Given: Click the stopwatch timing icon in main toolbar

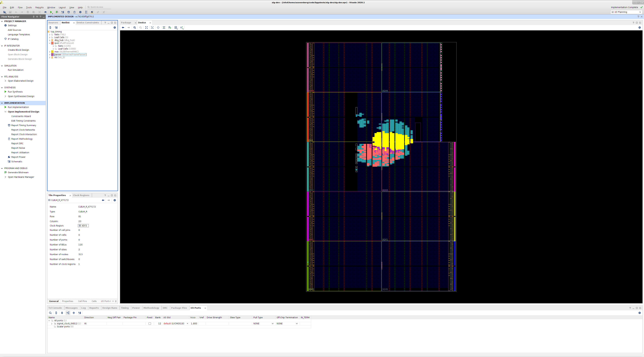Looking at the screenshot, I should point(68,12).
